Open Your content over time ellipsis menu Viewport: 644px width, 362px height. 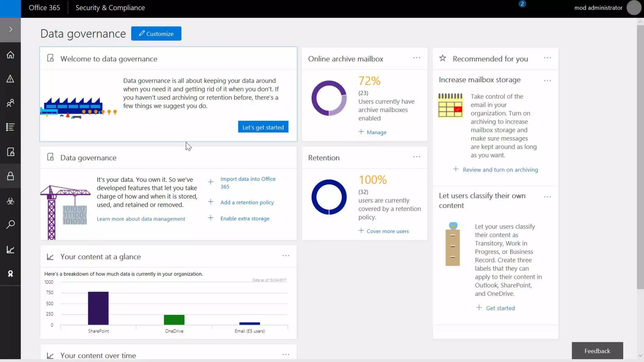286,354
